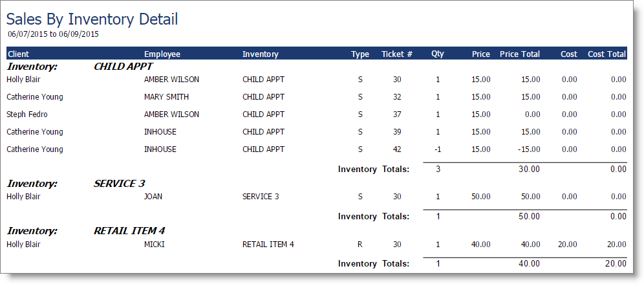This screenshot has height=284, width=644.
Task: Click ticket number 42
Action: (x=397, y=149)
